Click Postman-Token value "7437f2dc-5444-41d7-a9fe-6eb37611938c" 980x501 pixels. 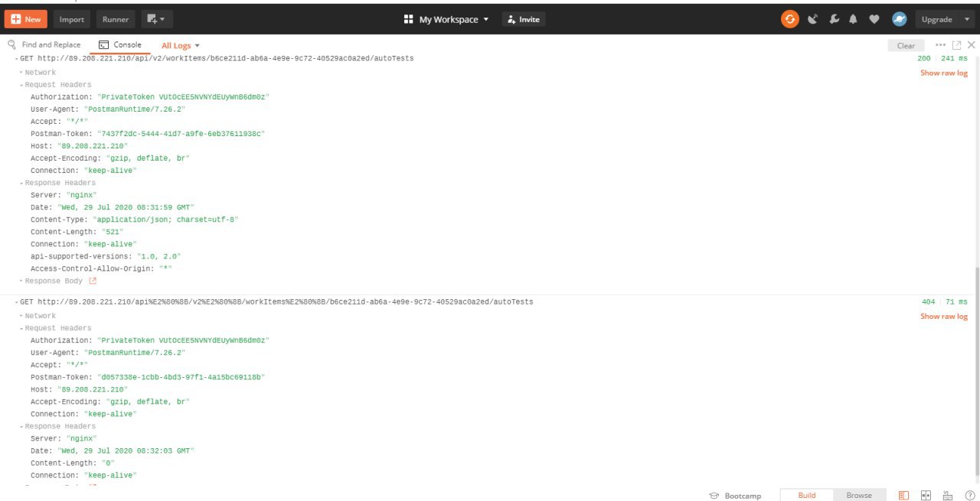(181, 134)
